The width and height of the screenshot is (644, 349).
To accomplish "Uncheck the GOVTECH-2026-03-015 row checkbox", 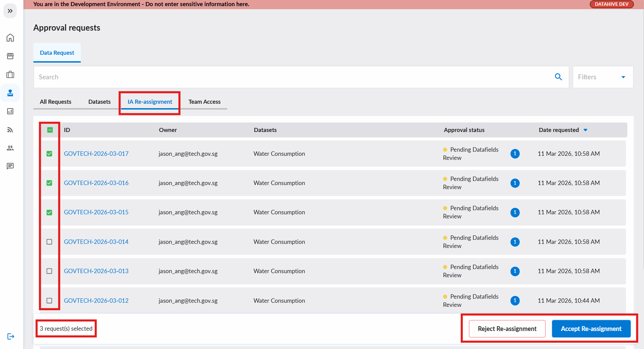I will [49, 212].
